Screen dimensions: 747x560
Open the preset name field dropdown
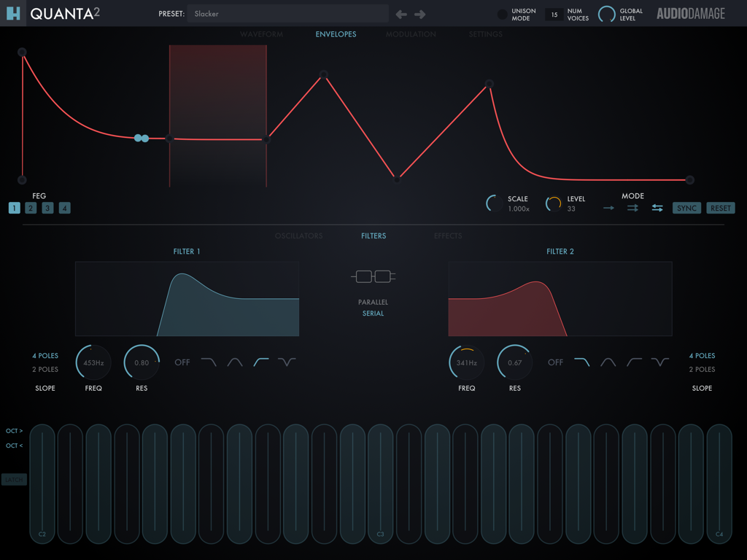pos(287,13)
